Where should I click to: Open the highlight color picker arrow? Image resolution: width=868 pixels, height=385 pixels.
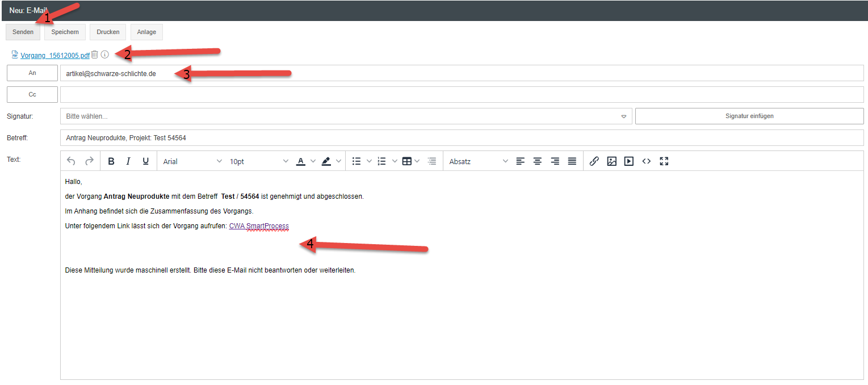point(339,161)
